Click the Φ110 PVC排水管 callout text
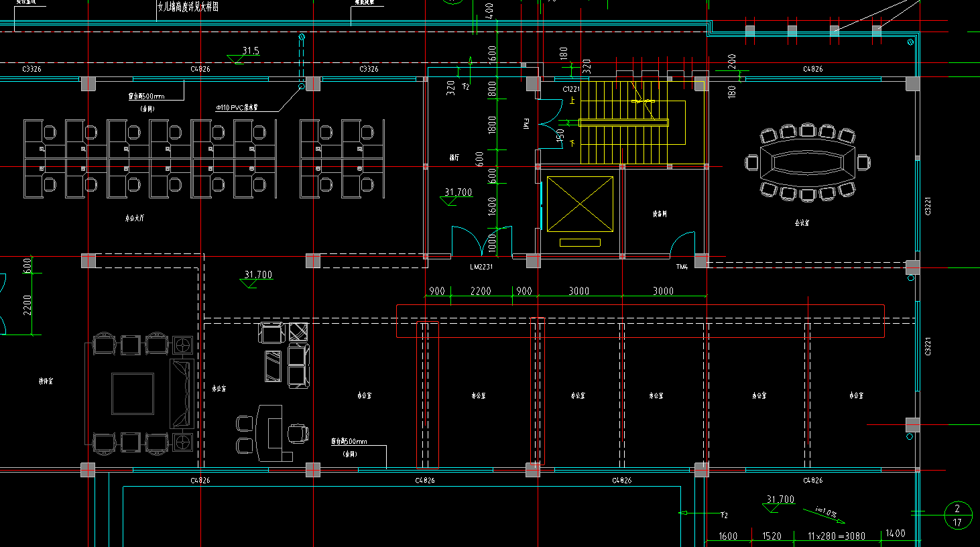Screen dimensions: 980x547 pyautogui.click(x=237, y=107)
